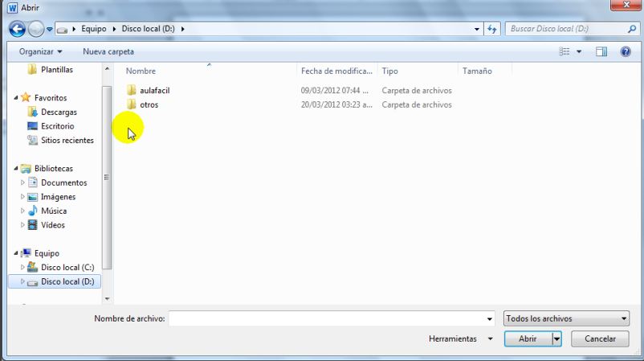Collapse the Equipo group
Screen dimensions: 644x361
pos(15,253)
